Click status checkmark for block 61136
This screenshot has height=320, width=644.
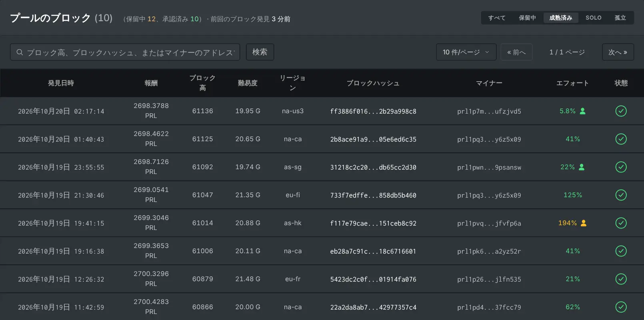point(621,111)
